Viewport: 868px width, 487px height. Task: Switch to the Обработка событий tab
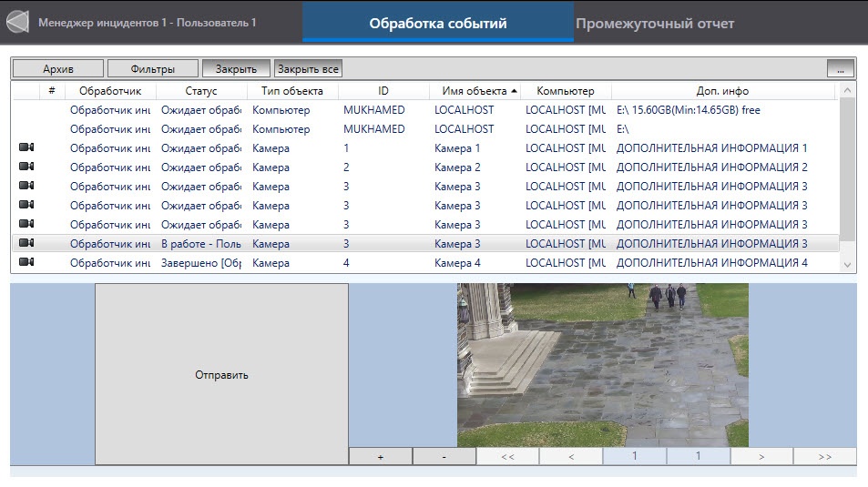438,23
